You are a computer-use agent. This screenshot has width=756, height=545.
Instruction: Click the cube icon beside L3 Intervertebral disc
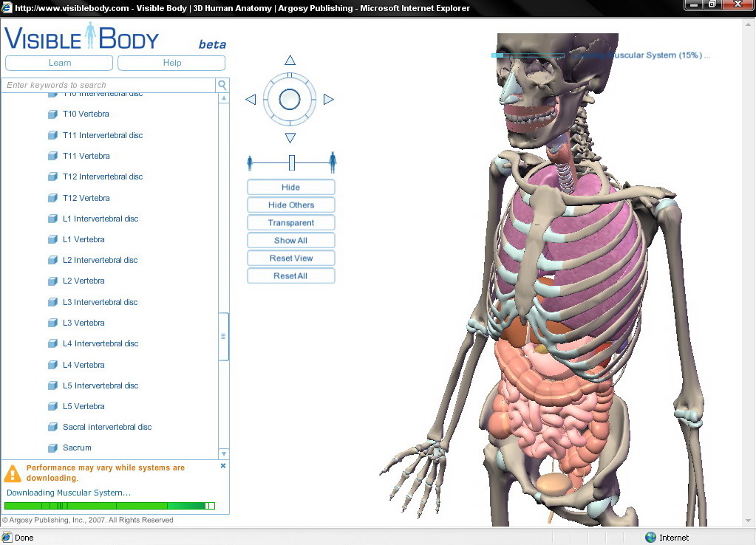53,302
